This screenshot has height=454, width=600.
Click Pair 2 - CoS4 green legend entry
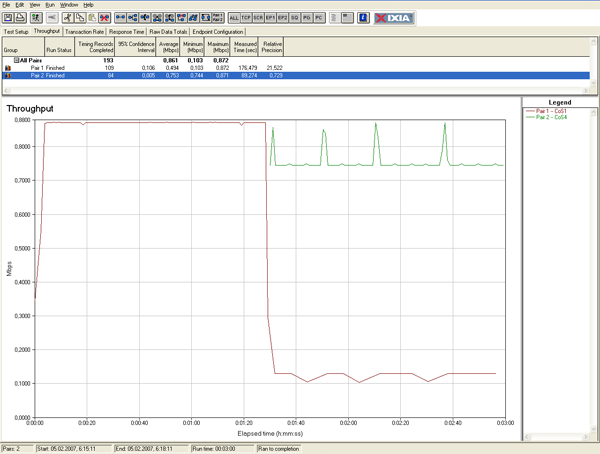pos(546,117)
